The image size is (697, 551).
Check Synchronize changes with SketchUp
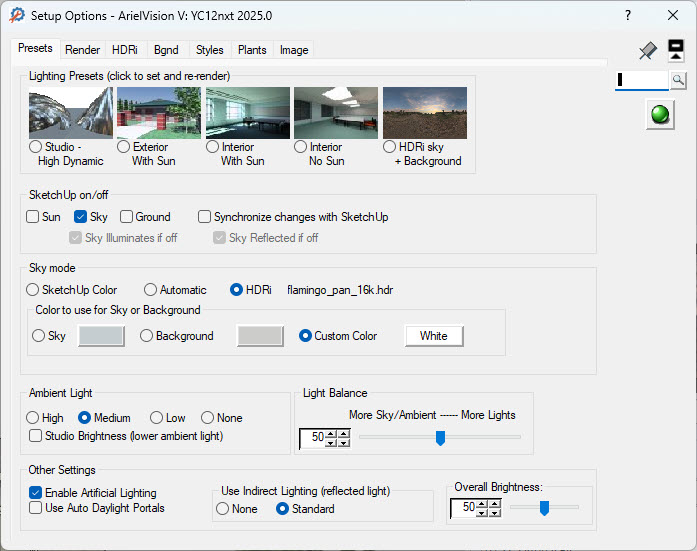[x=204, y=217]
